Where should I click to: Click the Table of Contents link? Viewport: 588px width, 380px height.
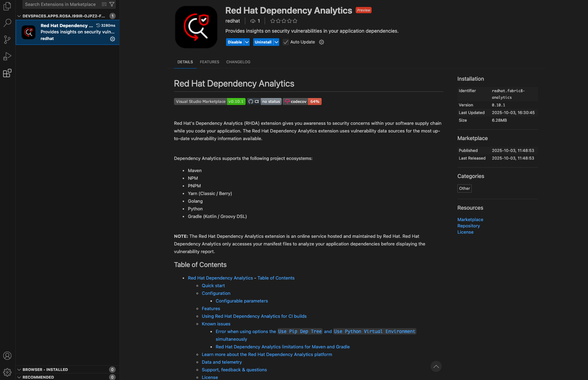click(x=276, y=278)
